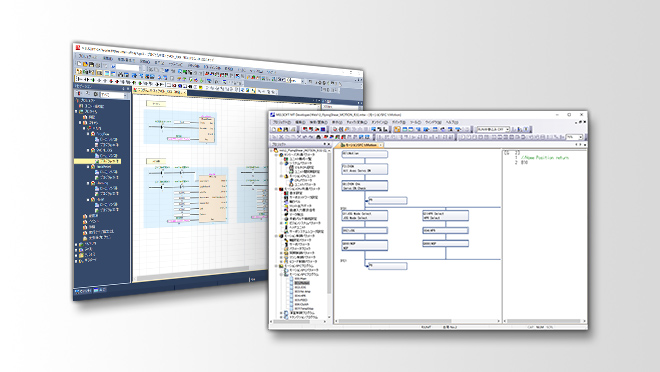660x372 pixels.
Task: Select the JOG Mode Select SFC block
Action: (365, 215)
